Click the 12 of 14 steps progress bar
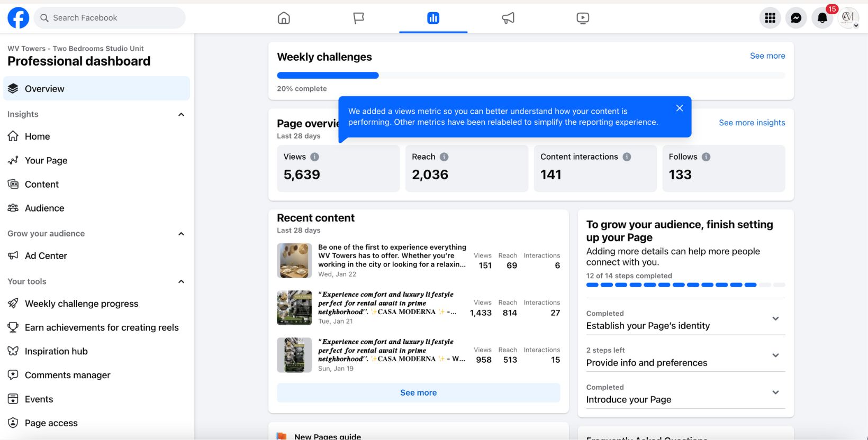Viewport: 868px width, 440px height. (x=685, y=285)
